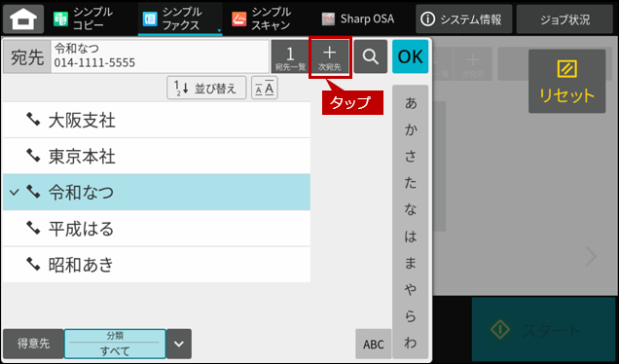
Task: Confirm destinations with the OK button
Action: pos(410,56)
